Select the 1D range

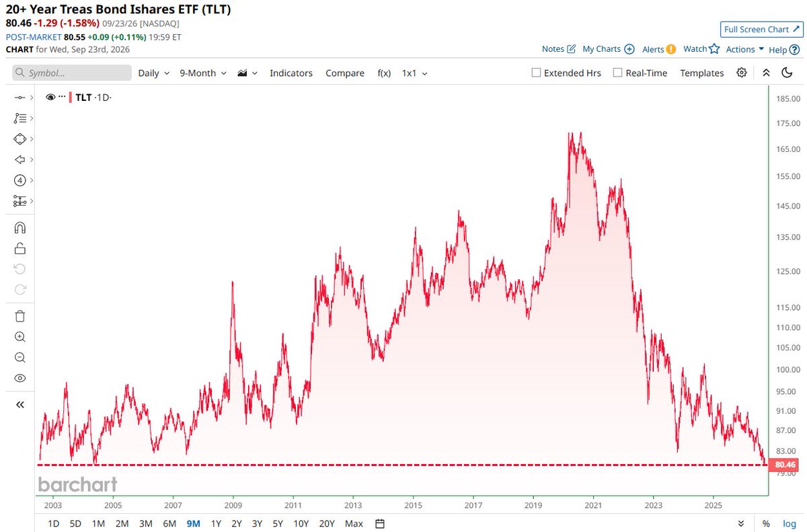click(53, 523)
